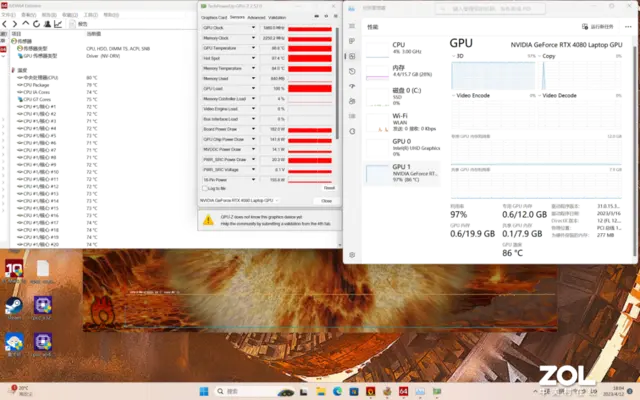The image size is (640, 400).
Task: Click the Task Manager search input field
Action: click(x=490, y=9)
